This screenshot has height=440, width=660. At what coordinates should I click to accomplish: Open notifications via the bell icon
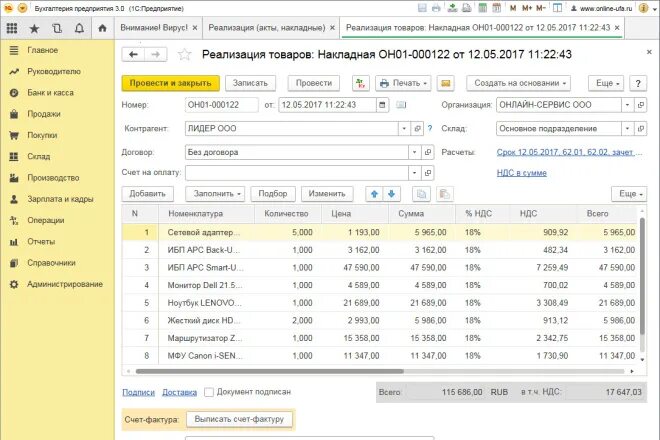click(79, 28)
